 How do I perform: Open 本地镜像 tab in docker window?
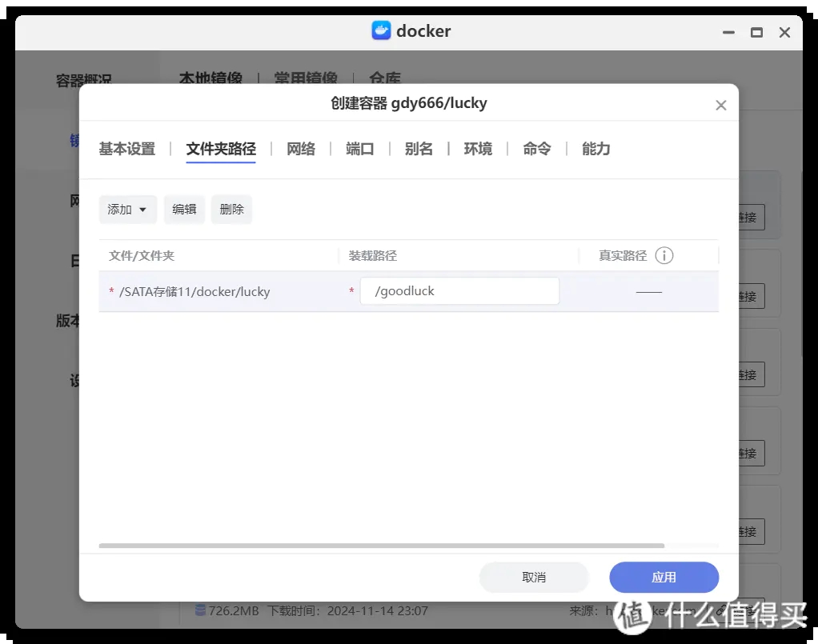click(x=211, y=78)
